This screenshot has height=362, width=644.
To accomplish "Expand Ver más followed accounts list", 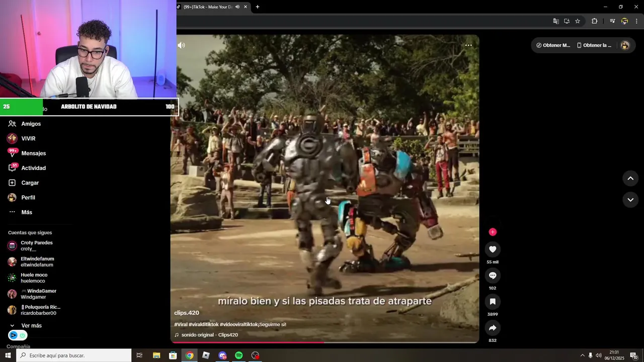I will tap(31, 326).
